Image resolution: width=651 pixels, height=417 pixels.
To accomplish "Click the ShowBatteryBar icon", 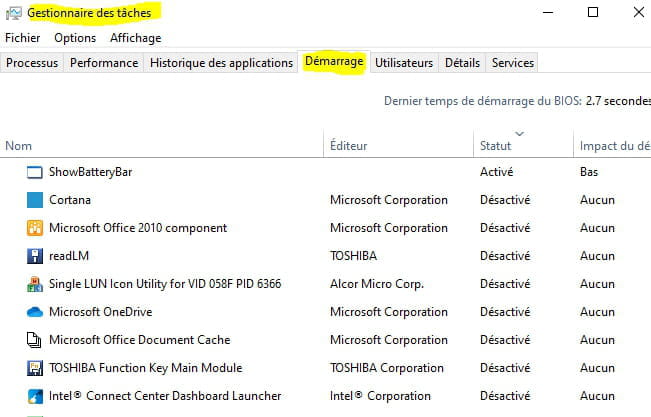I will coord(34,172).
